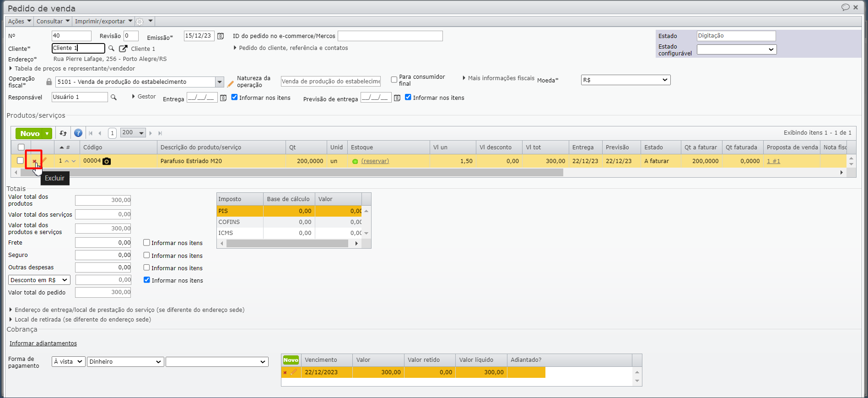This screenshot has height=398, width=868.
Task: Open the settings gear in the menu bar
Action: tap(140, 22)
